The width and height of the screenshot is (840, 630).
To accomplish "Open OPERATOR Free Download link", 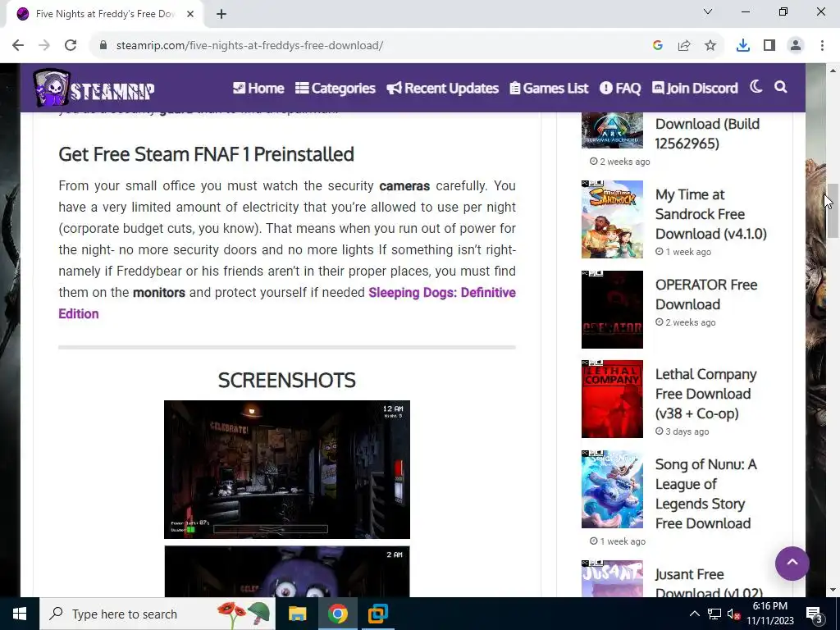I will point(706,294).
